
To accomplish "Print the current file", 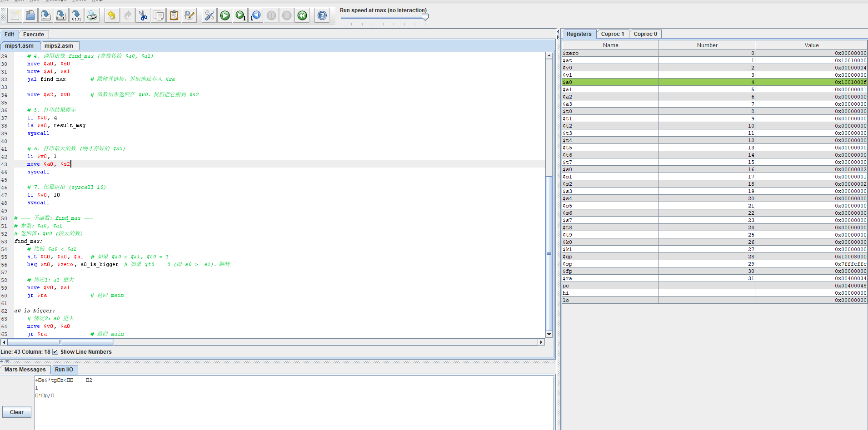I will (92, 16).
